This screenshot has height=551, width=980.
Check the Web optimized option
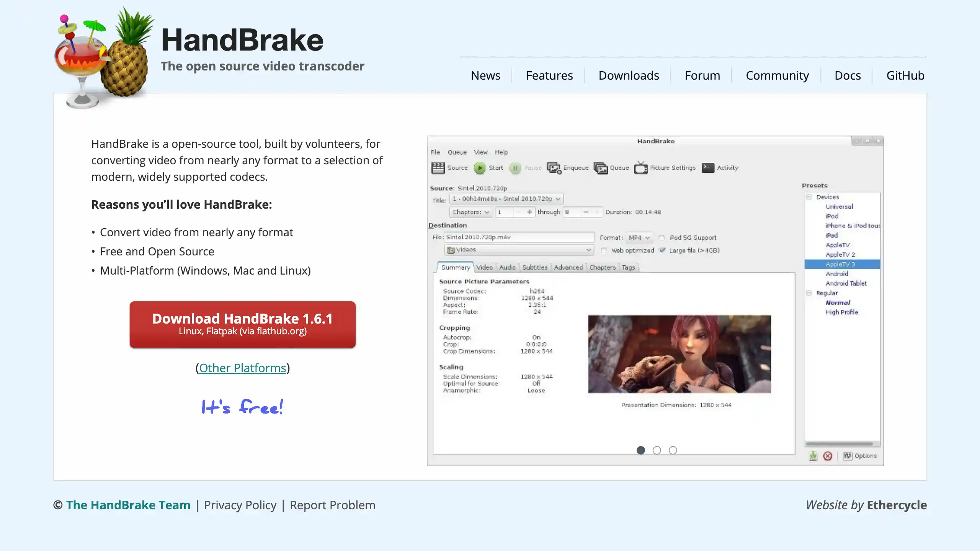pyautogui.click(x=604, y=250)
